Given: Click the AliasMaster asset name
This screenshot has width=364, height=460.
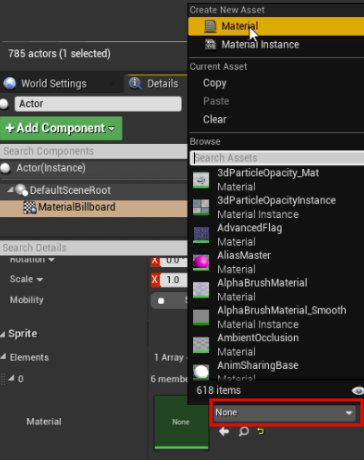Looking at the screenshot, I should (244, 255).
